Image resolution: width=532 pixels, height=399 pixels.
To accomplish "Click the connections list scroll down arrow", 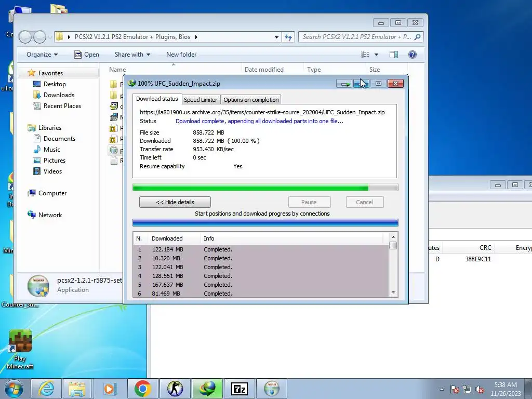I will point(393,292).
